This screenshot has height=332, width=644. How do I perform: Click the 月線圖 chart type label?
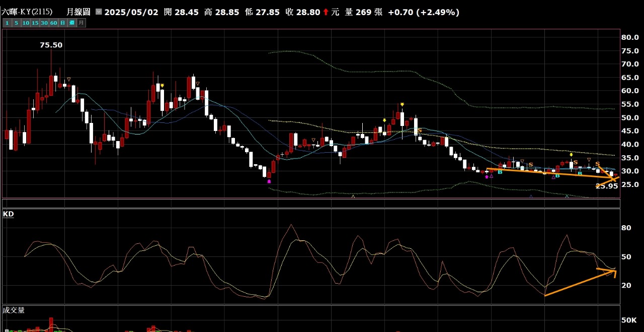(x=78, y=12)
